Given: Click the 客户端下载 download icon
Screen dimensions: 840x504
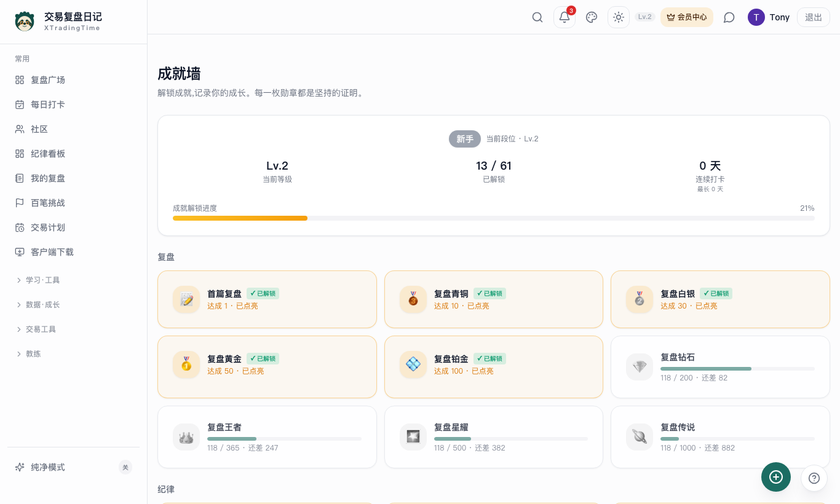Looking at the screenshot, I should (20, 252).
